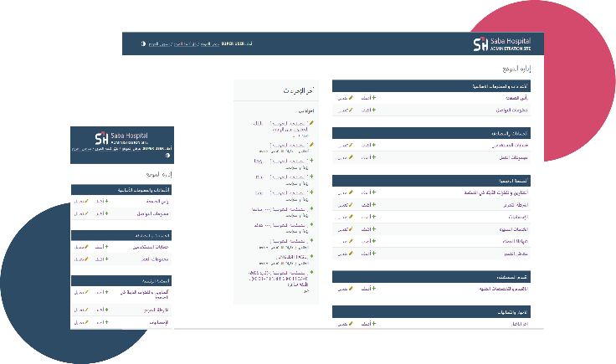Click the pencil change icon in the groups row of the large window
Screen dimensions: 616x364
click(x=351, y=156)
